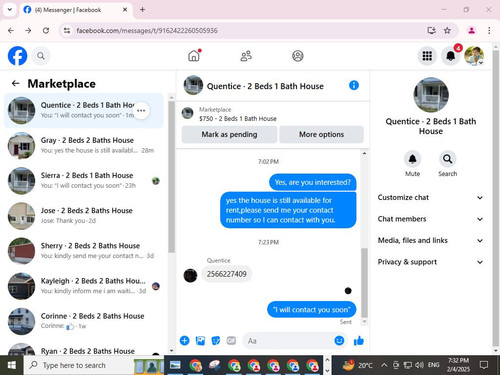Open the tab search dropdown arrow
The height and width of the screenshot is (375, 500).
pos(10,10)
